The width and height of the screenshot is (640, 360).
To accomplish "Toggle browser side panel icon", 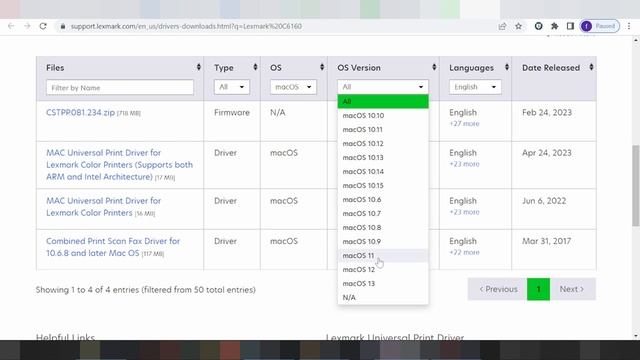I will pos(570,26).
